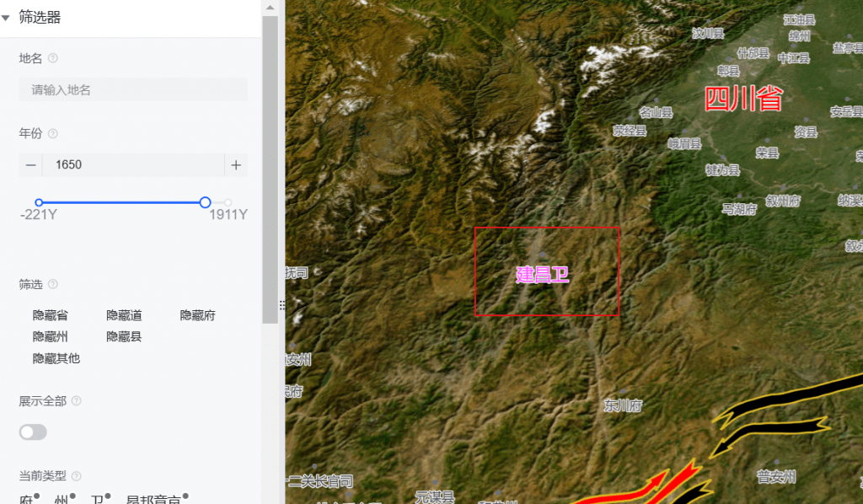Click the 建昌卫 label on the map
Screen dimensions: 863x504
(x=543, y=274)
